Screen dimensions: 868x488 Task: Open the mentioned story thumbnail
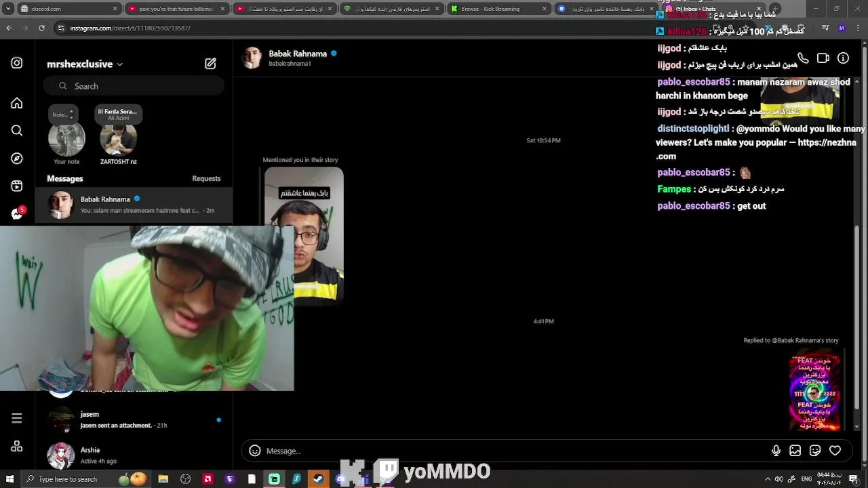click(x=304, y=236)
